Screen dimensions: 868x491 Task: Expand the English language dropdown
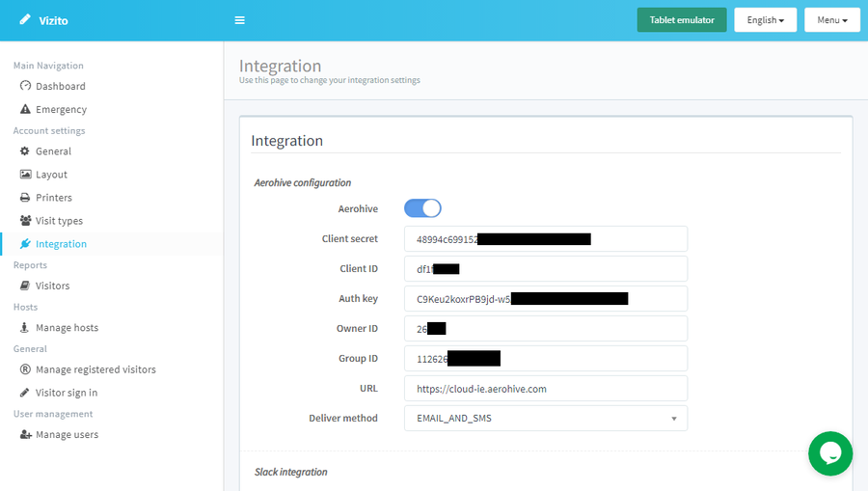pos(766,20)
